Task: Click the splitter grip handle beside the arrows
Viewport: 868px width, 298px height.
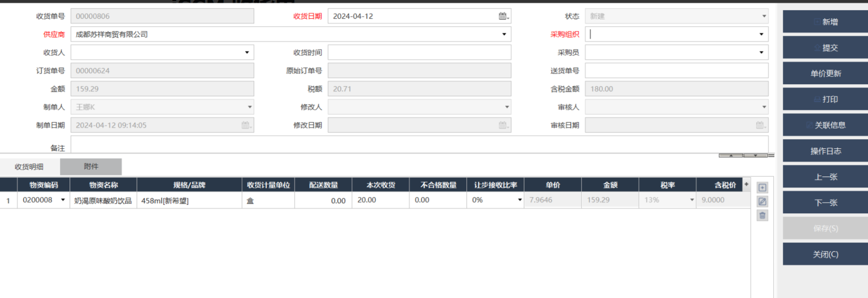Action: (x=771, y=155)
